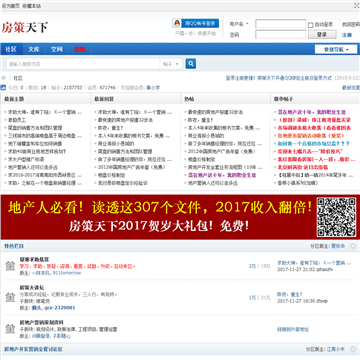Viewport: 360px width, 360px height.
Task: Open moderator gcx-2329081 profile link
Action: pos(60,308)
